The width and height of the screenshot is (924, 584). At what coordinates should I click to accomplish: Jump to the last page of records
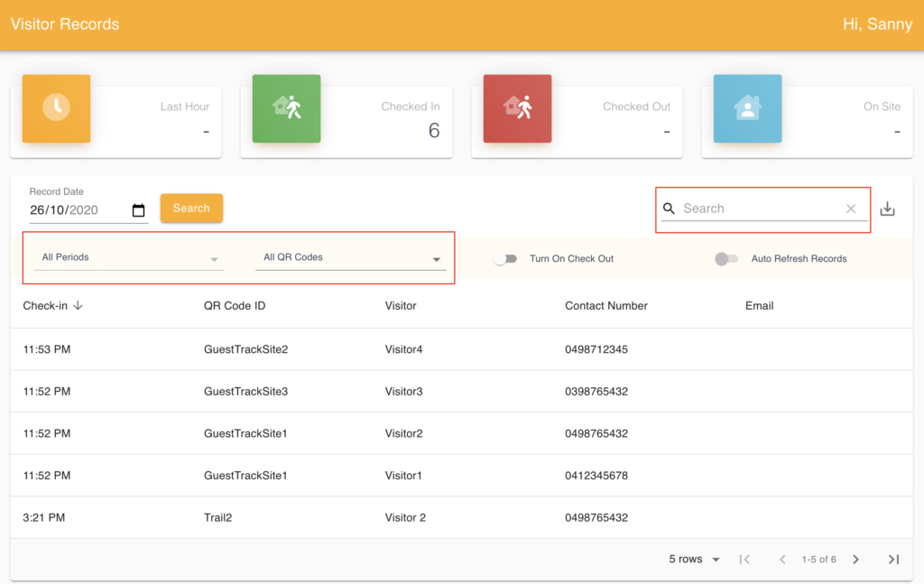(893, 560)
